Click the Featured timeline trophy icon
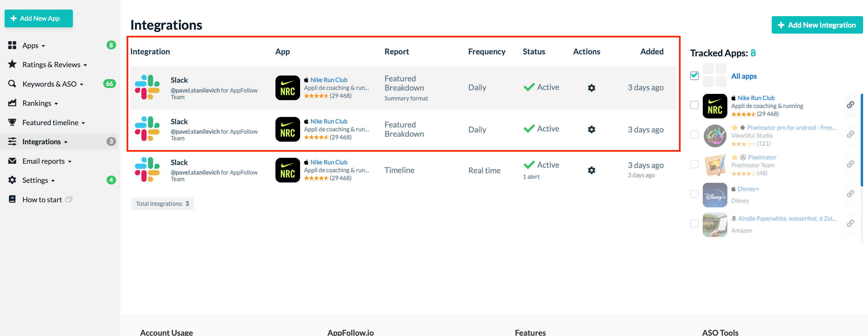 click(12, 122)
